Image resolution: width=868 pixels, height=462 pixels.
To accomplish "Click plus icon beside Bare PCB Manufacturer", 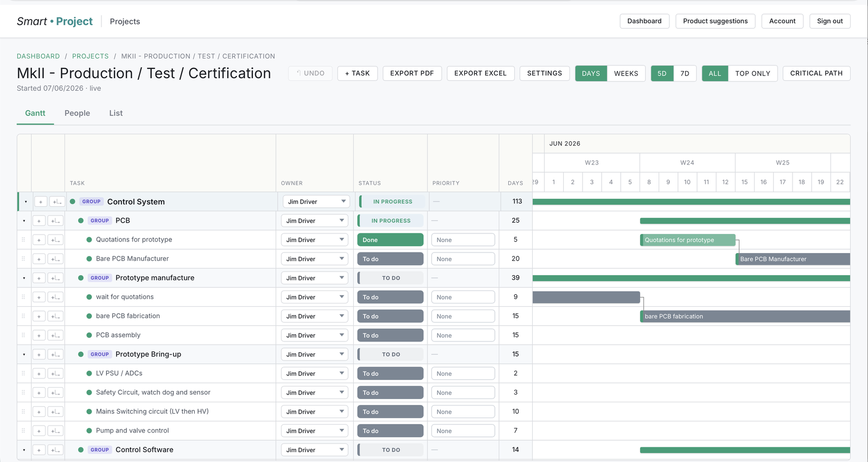I will (39, 259).
